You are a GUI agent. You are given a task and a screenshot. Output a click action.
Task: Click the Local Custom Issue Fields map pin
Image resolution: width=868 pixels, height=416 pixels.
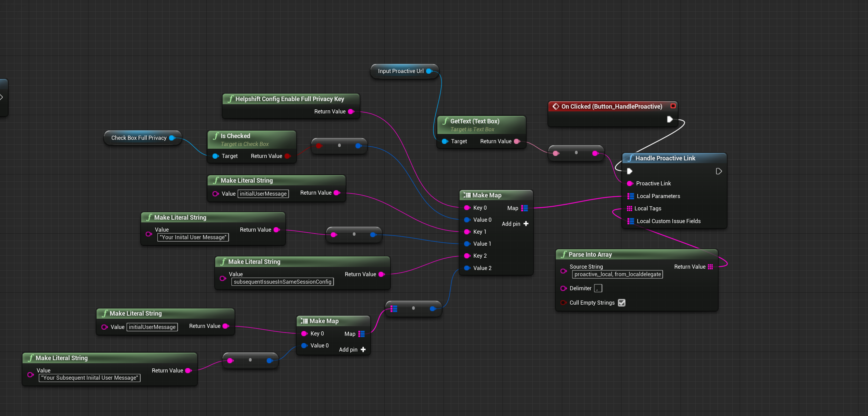(630, 221)
